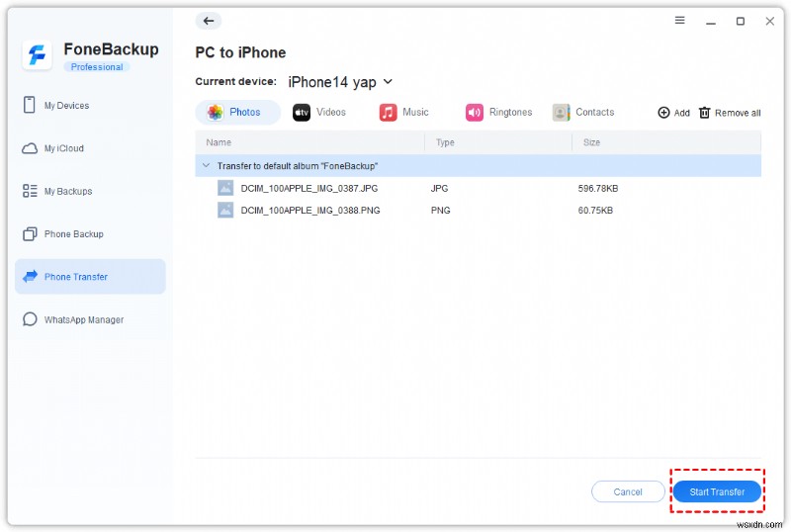This screenshot has height=532, width=791.
Task: Open the hamburger menu icon
Action: tap(679, 20)
